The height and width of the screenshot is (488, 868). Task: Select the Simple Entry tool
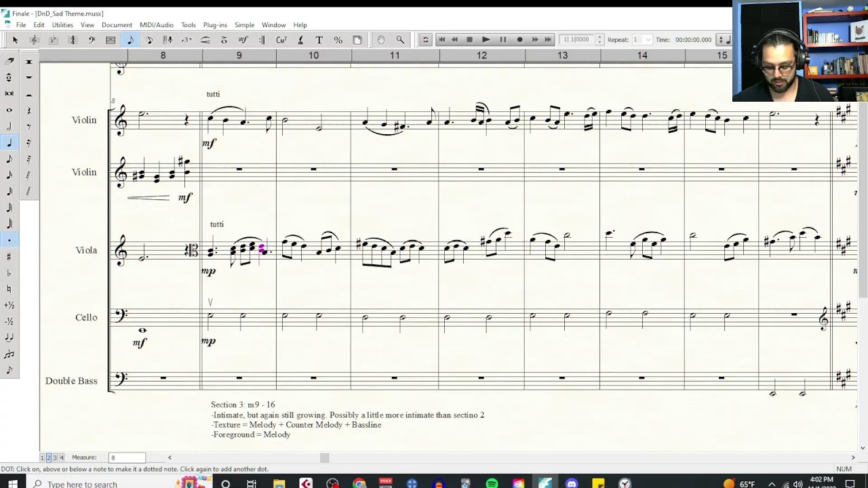click(x=130, y=40)
